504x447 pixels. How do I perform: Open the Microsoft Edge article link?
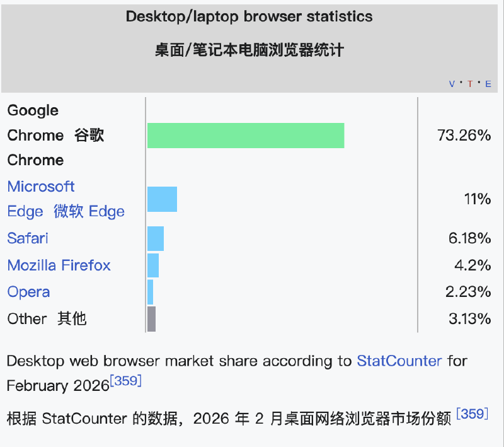(x=41, y=187)
